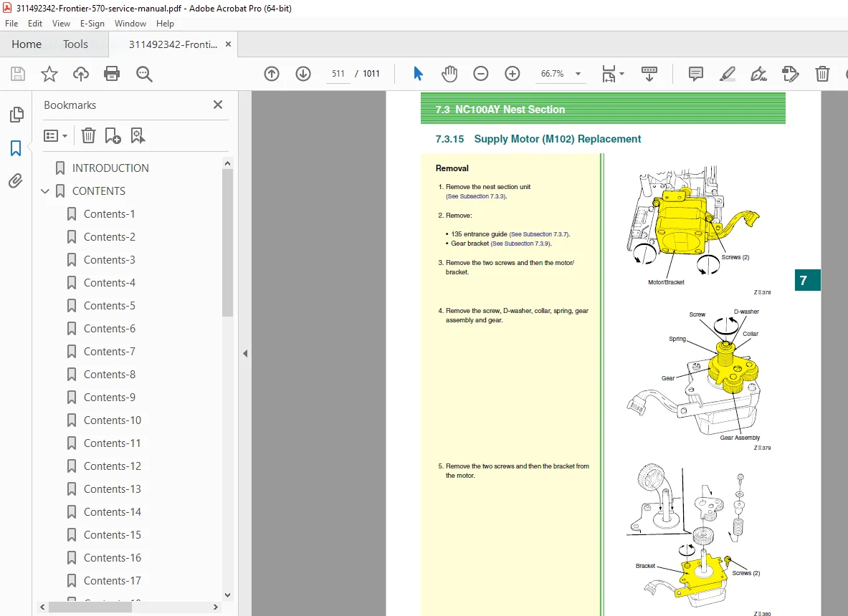Add document to starred with star icon
Screen dimensions: 848x616
click(x=49, y=74)
